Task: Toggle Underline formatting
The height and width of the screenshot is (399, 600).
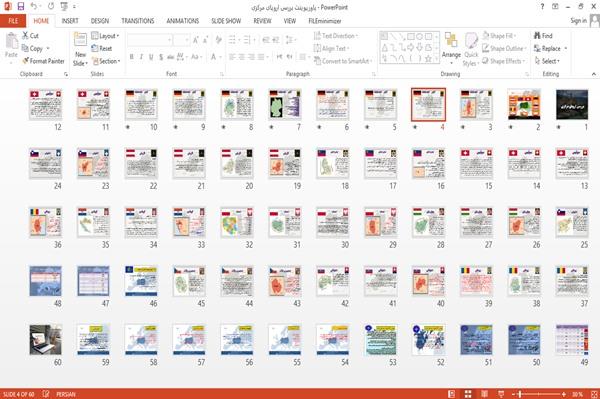Action: (x=151, y=57)
